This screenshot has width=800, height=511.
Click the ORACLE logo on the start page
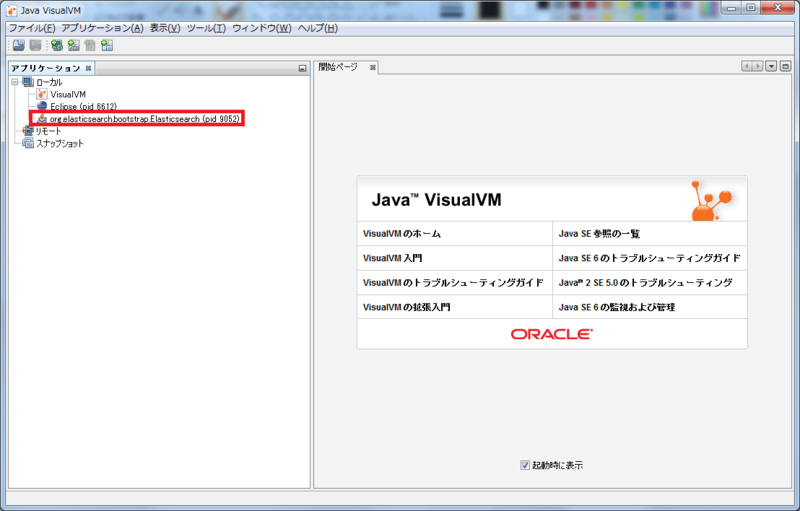(x=552, y=334)
